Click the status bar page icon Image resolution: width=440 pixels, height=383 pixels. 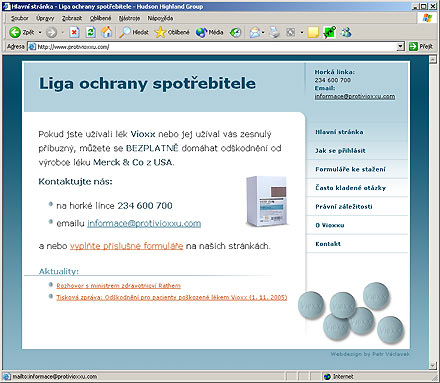(7, 377)
